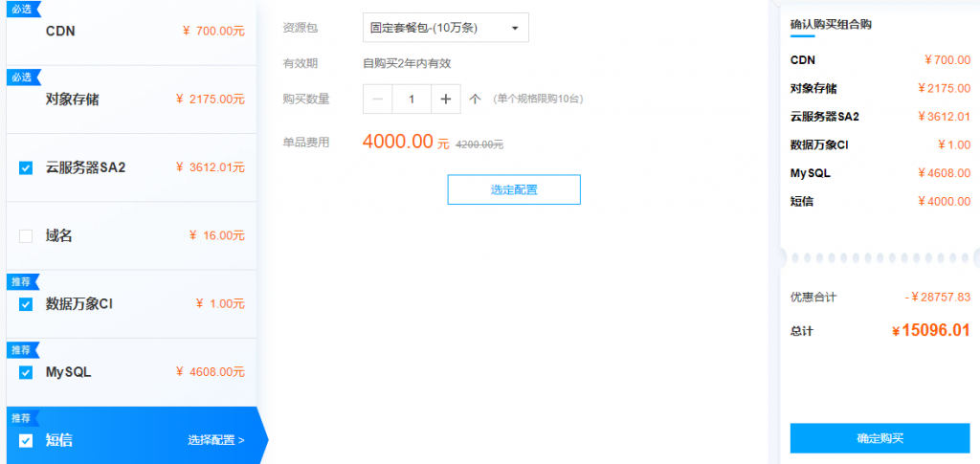Toggle the MySQL checkbox
This screenshot has height=464, width=980.
(26, 373)
